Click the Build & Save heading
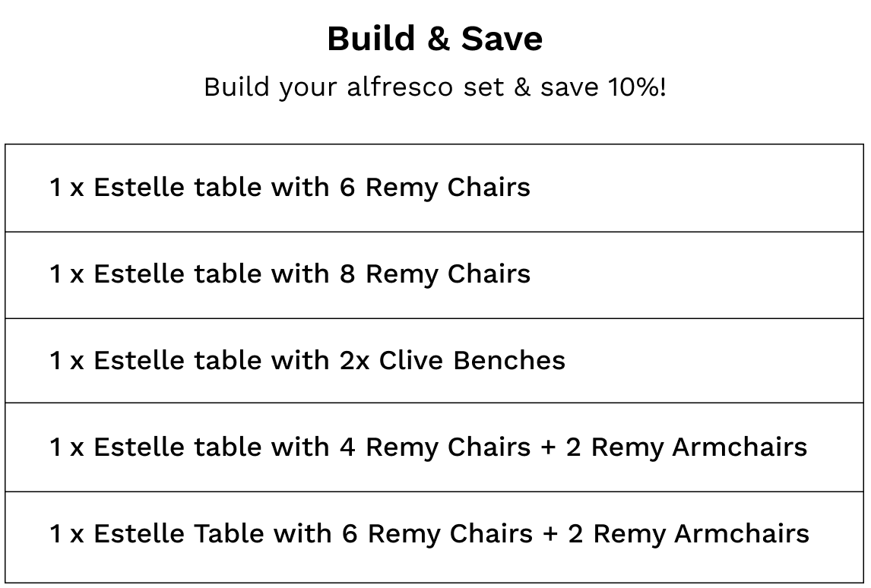The image size is (871, 588). 435,39
